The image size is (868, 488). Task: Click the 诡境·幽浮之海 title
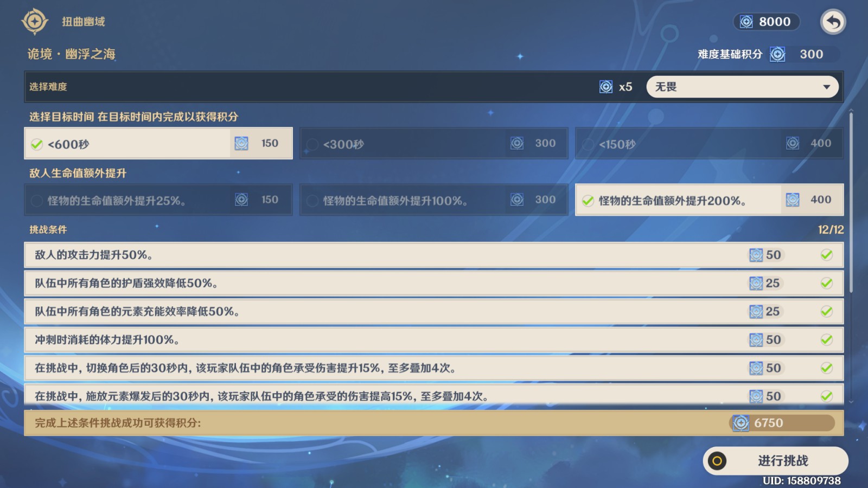click(x=72, y=54)
